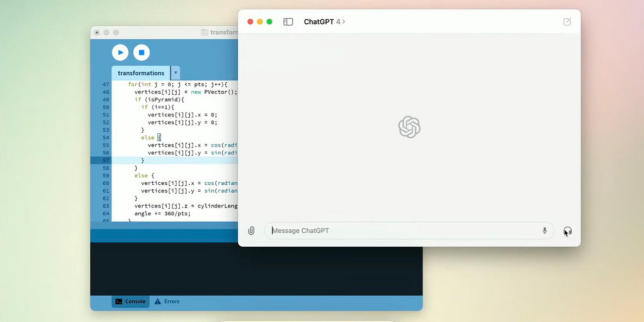
Task: Click line number 57 in the editor
Action: [x=106, y=160]
